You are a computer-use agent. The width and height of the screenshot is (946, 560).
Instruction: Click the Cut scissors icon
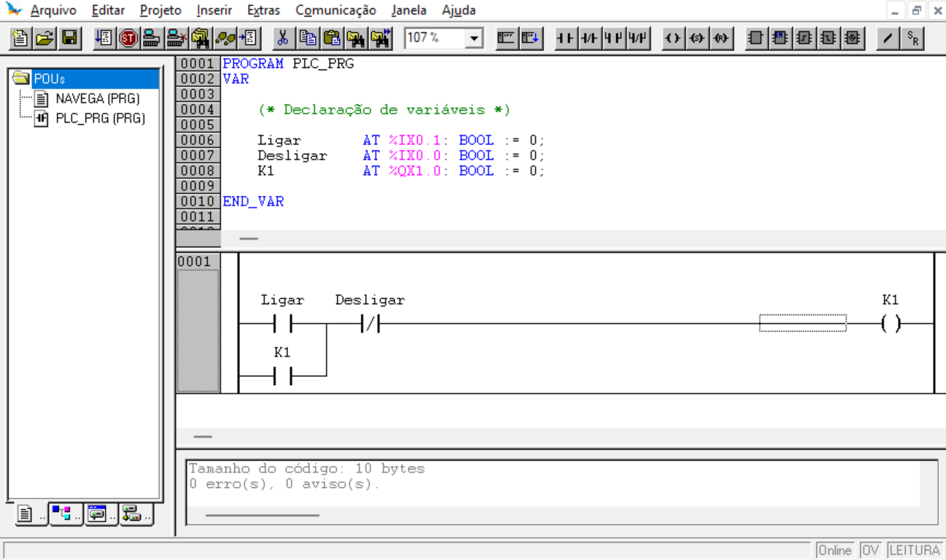point(283,38)
